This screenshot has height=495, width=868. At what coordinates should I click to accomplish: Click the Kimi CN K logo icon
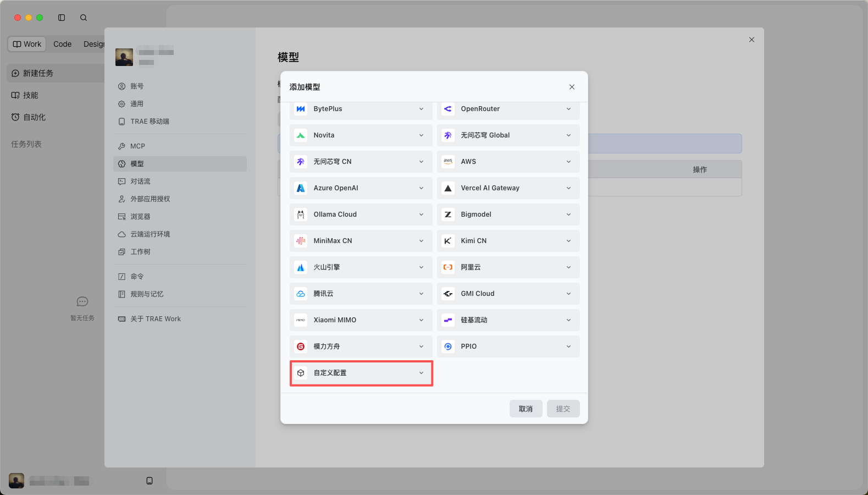[x=448, y=241]
